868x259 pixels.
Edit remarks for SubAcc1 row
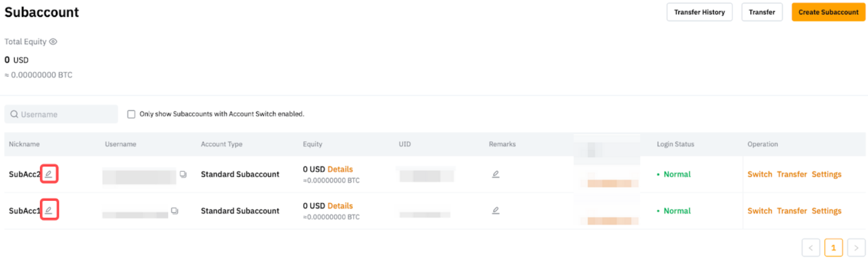495,211
